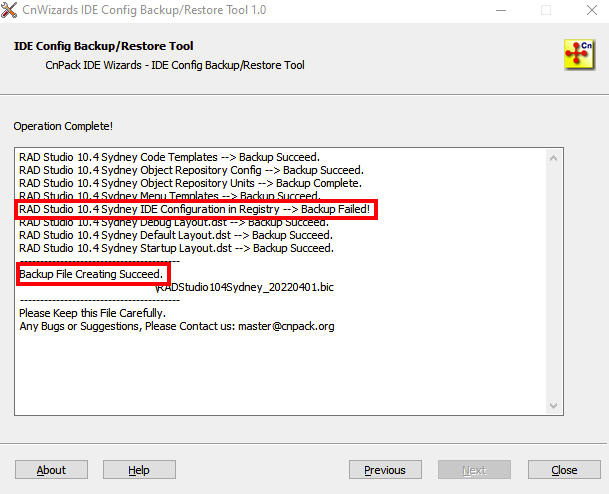
Task: Minimize the CnWizards backup tool window
Action: [x=500, y=10]
